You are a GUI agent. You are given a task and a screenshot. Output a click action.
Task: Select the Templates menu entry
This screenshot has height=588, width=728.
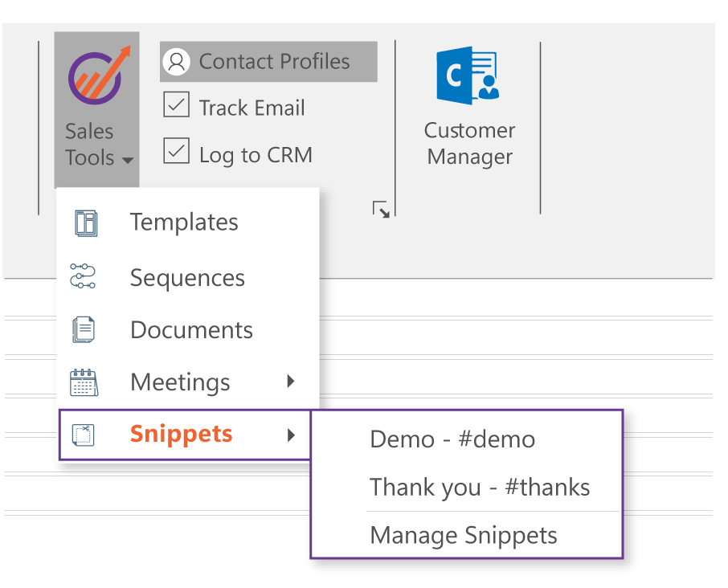(184, 223)
